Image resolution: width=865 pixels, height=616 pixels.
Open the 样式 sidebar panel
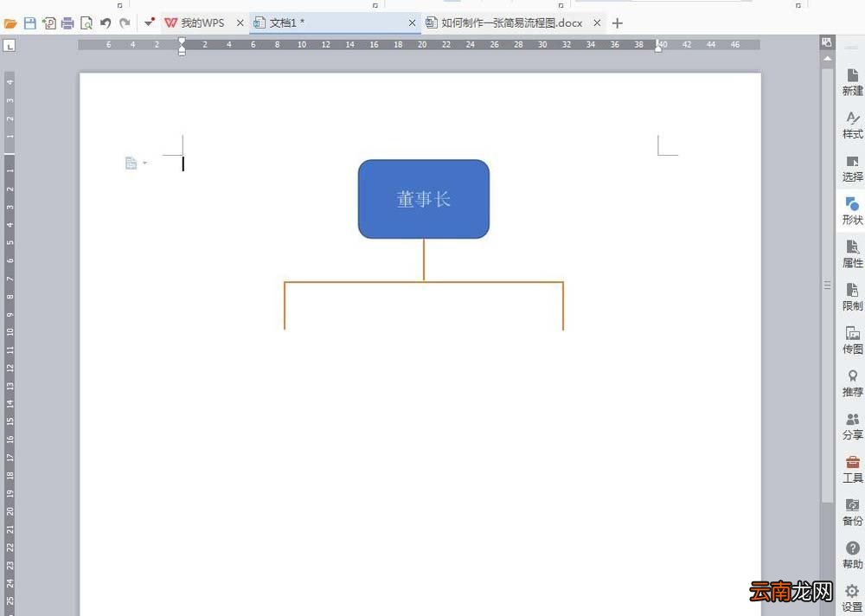[x=852, y=125]
